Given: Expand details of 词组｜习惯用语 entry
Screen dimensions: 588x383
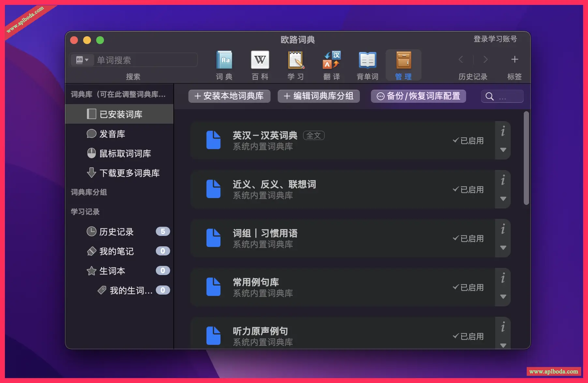Looking at the screenshot, I should [503, 248].
